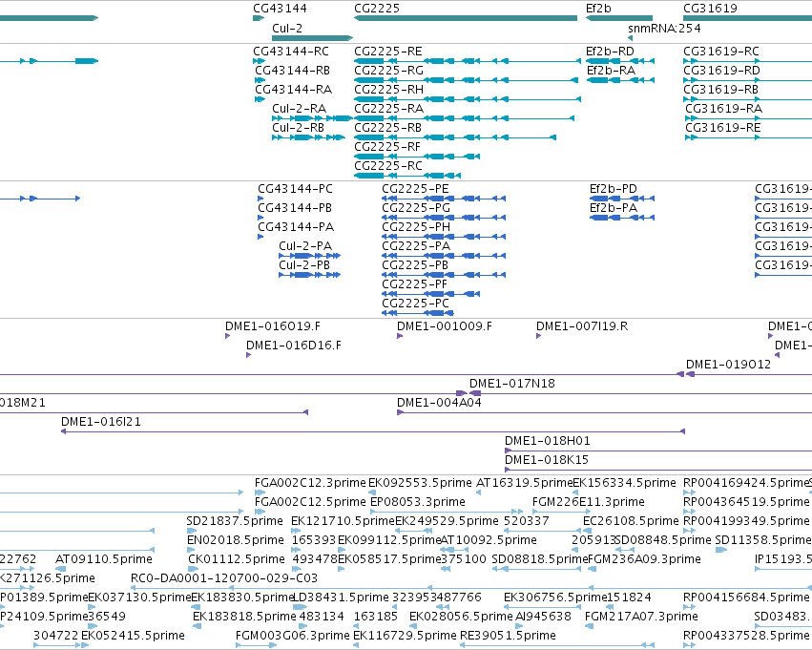Open transcript CG2225-RF
Image resolution: width=812 pixels, height=650 pixels.
(387, 147)
